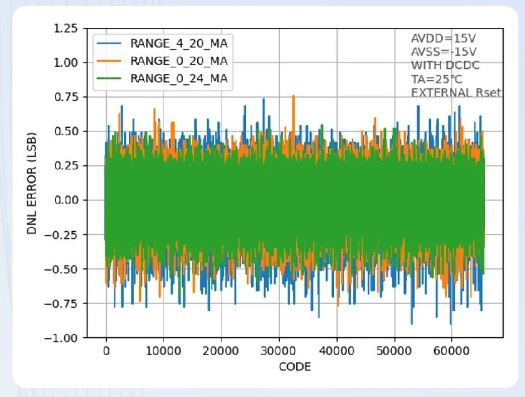525x397 pixels.
Task: Click the RANGE_0_20_MA legend label
Action: 179,61
